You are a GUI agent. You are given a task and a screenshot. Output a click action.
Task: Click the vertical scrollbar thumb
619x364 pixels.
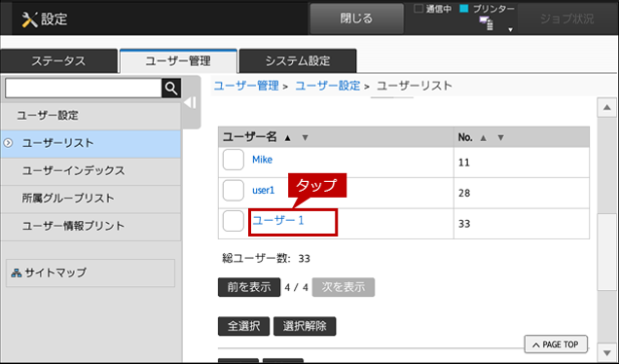point(607,252)
